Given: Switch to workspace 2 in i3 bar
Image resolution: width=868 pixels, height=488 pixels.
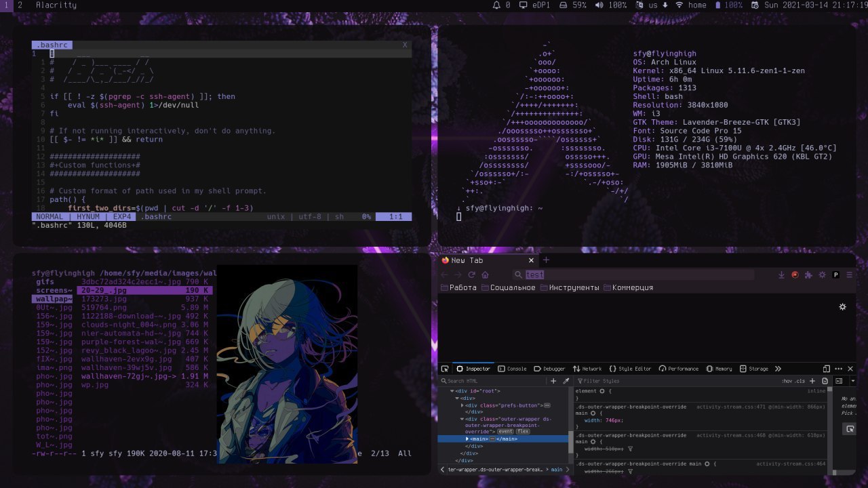Looking at the screenshot, I should [20, 5].
